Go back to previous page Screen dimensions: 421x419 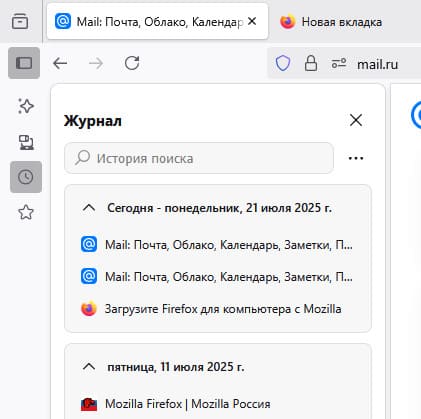point(60,63)
